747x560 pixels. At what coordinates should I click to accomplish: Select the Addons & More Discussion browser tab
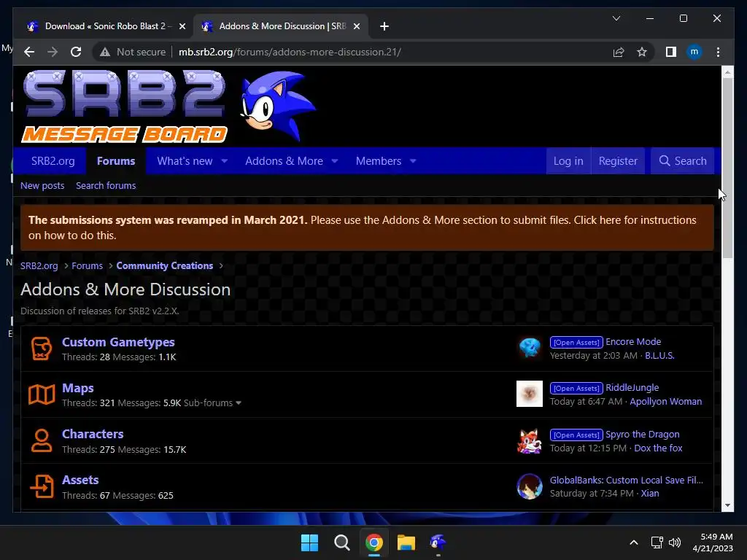coord(280,26)
